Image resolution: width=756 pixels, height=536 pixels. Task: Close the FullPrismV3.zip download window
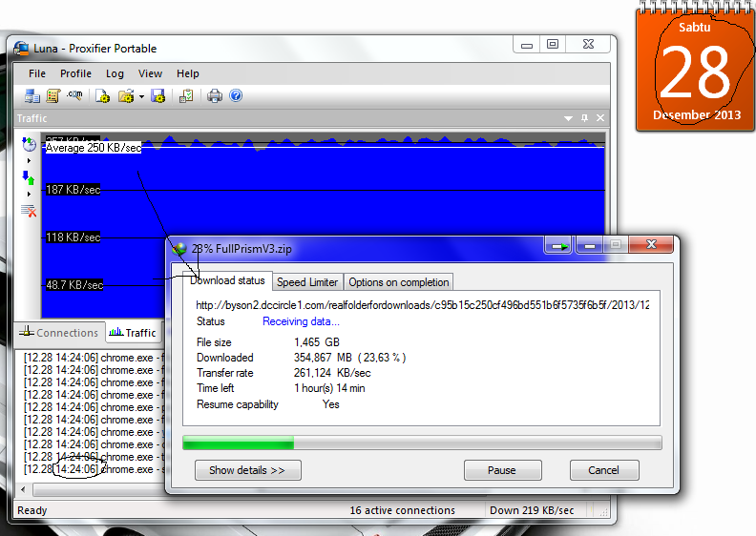tap(651, 245)
